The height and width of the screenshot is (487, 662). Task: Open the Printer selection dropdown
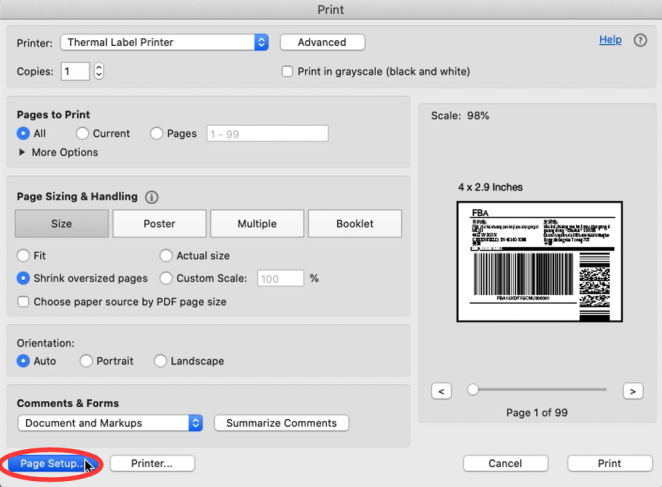coord(164,42)
